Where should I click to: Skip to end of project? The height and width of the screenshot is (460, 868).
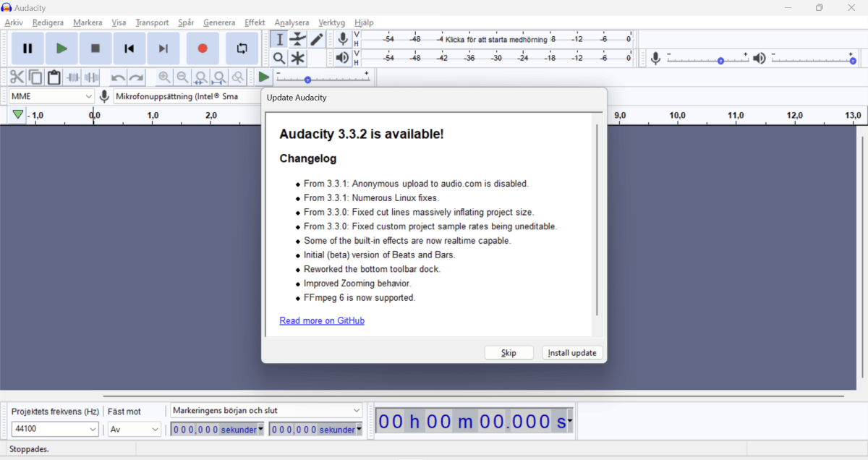click(163, 48)
